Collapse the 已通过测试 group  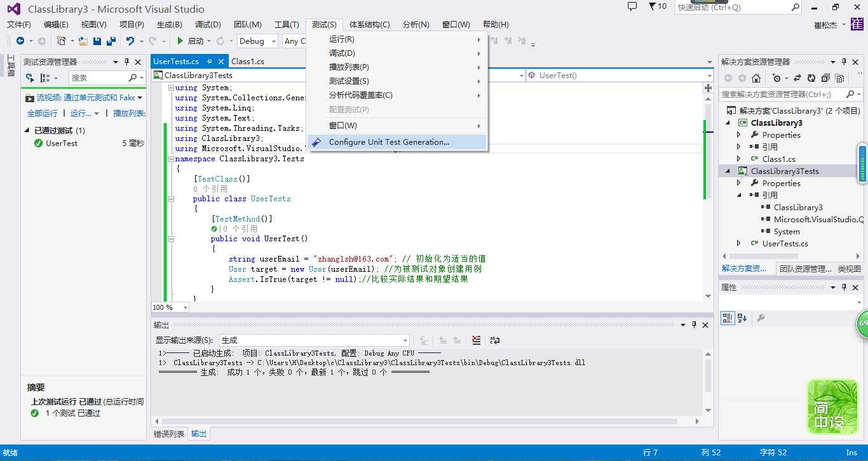[x=27, y=130]
